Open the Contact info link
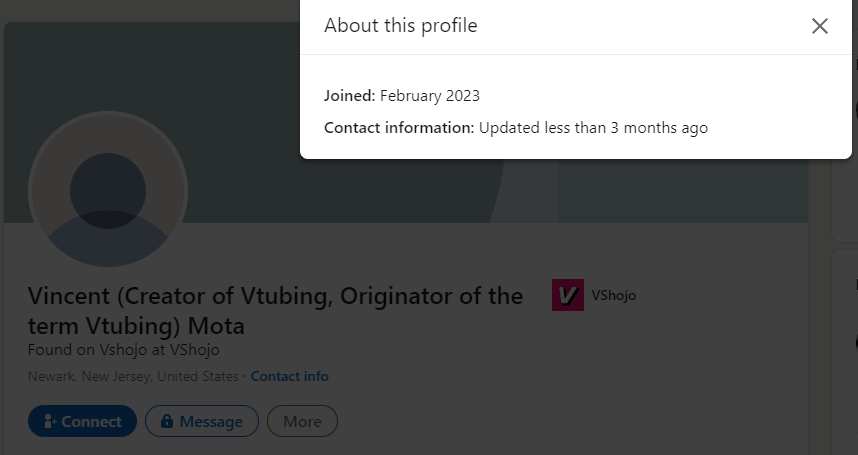The height and width of the screenshot is (455, 858). click(289, 376)
